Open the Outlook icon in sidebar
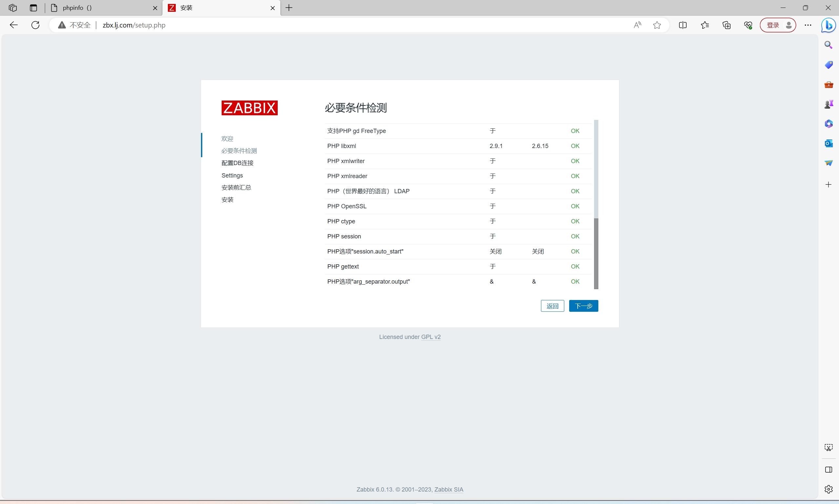This screenshot has width=839, height=504. [x=829, y=143]
